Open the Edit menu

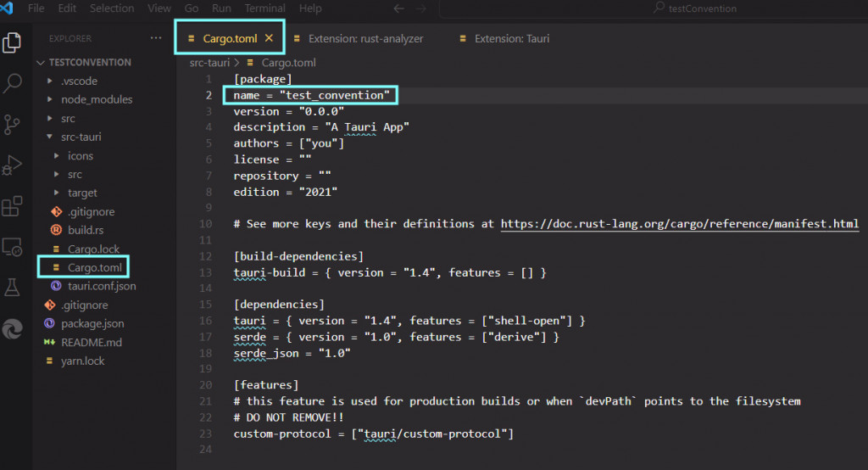click(67, 8)
